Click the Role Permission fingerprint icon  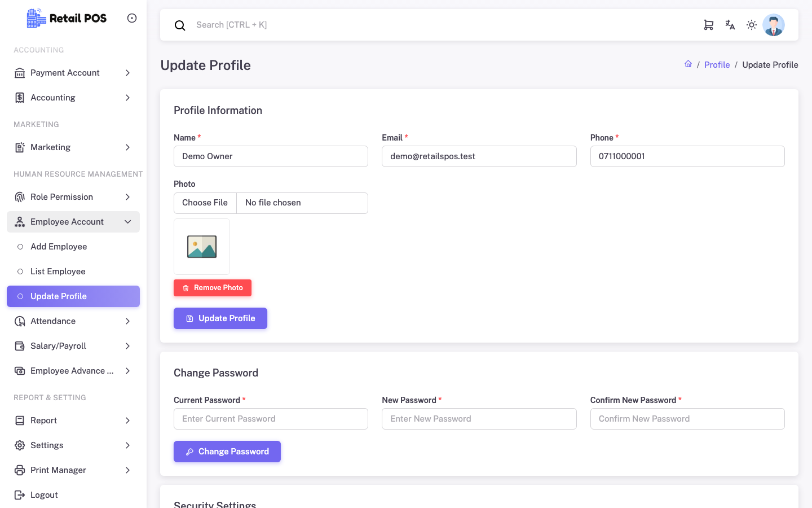[20, 197]
